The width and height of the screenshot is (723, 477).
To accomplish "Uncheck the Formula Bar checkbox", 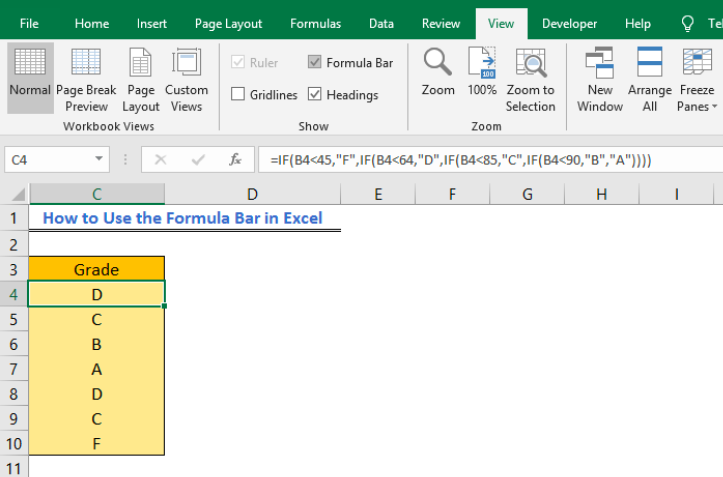I will [316, 62].
